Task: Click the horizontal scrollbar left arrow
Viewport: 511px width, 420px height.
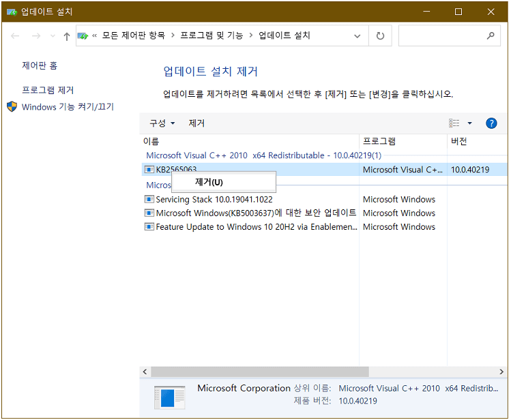Action: 145,372
